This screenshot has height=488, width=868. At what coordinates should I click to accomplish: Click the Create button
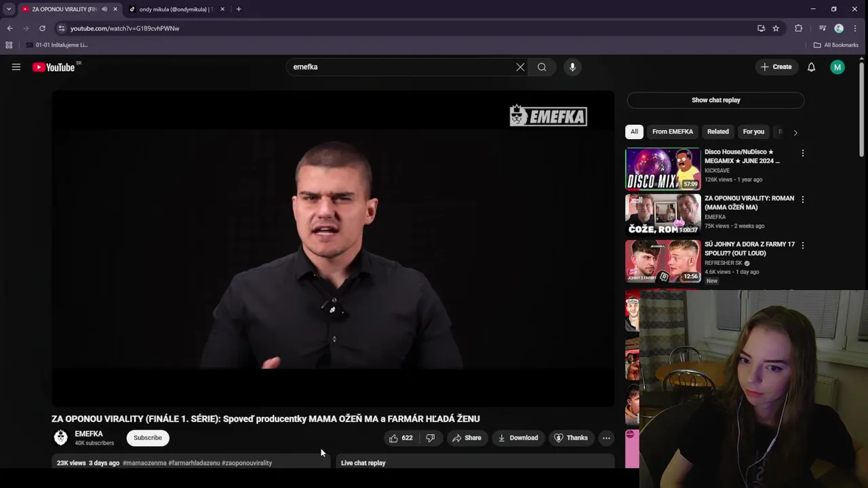pyautogui.click(x=776, y=67)
